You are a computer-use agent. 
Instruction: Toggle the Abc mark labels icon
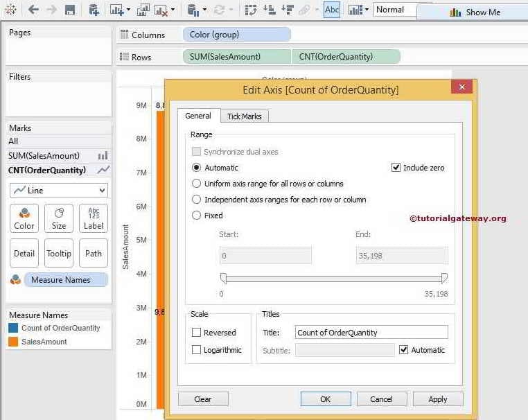tap(332, 10)
